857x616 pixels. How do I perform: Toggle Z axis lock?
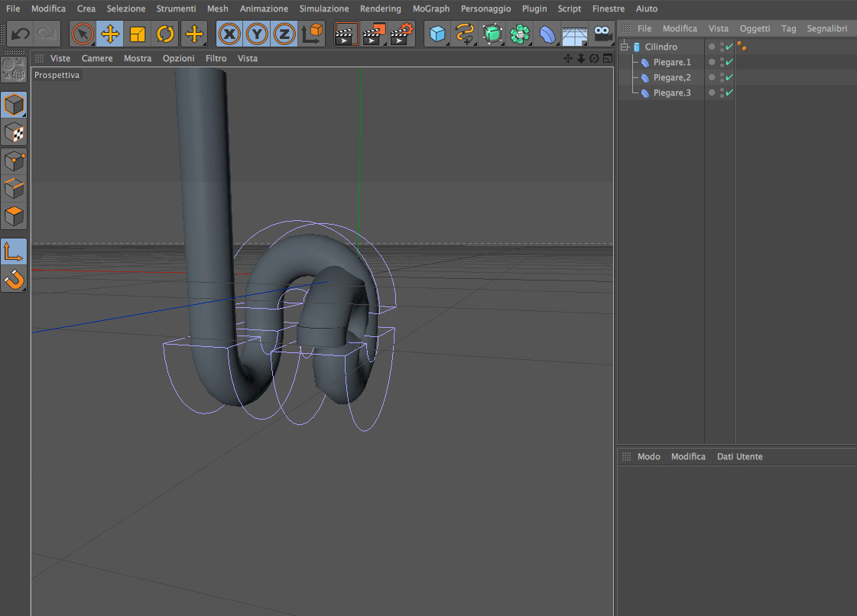pos(284,34)
